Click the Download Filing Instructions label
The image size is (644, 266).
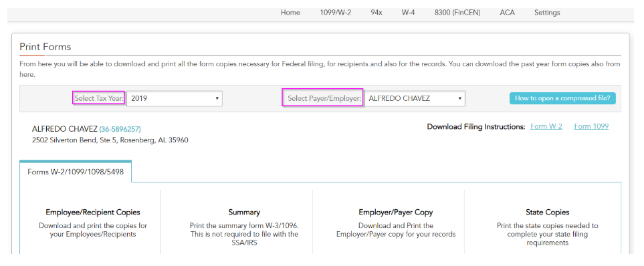tap(476, 126)
